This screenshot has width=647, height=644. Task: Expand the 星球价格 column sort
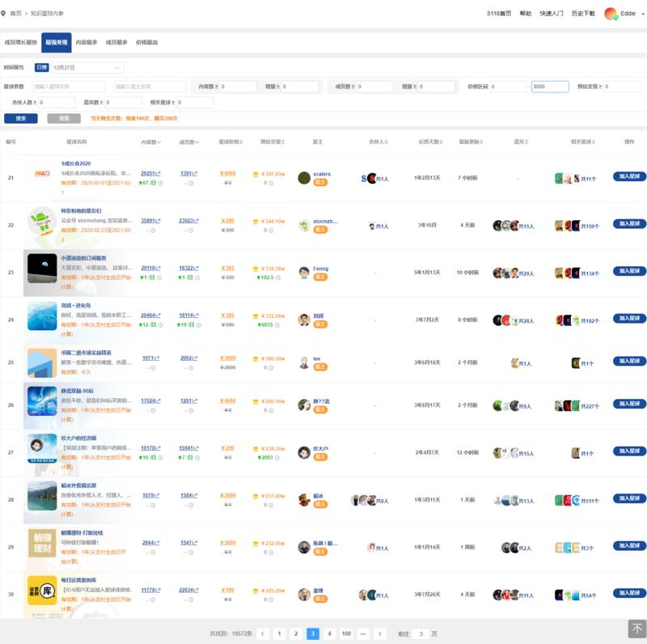click(230, 142)
